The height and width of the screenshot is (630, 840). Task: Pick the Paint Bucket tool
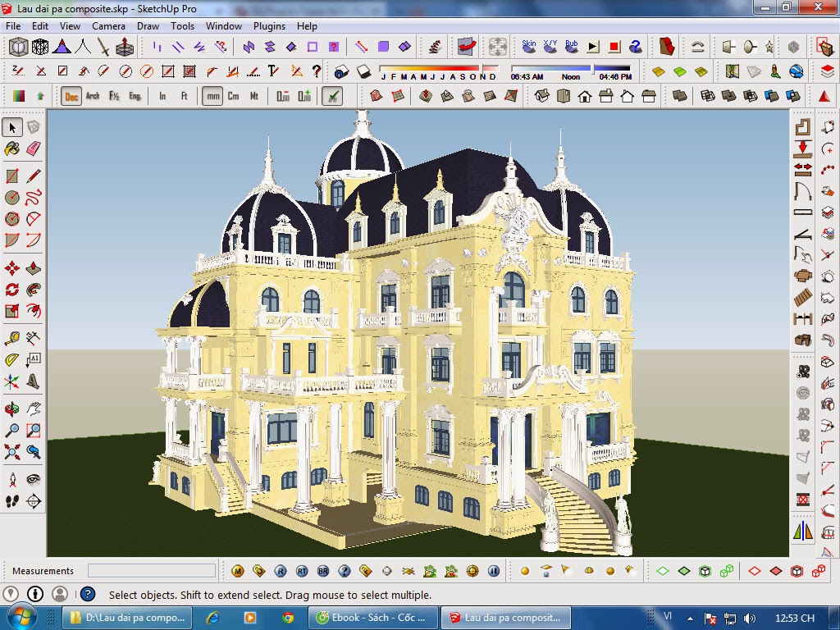(x=12, y=148)
